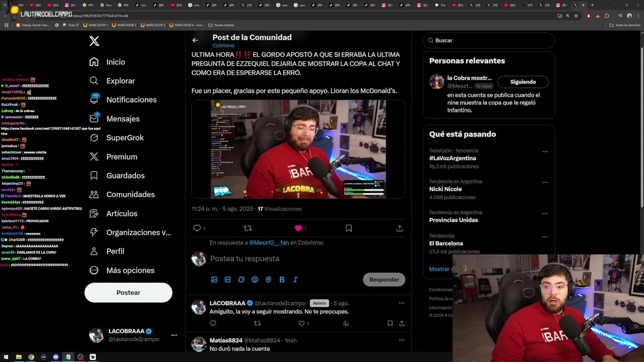Open browser new tab button
644x362 pixels.
(592, 5)
